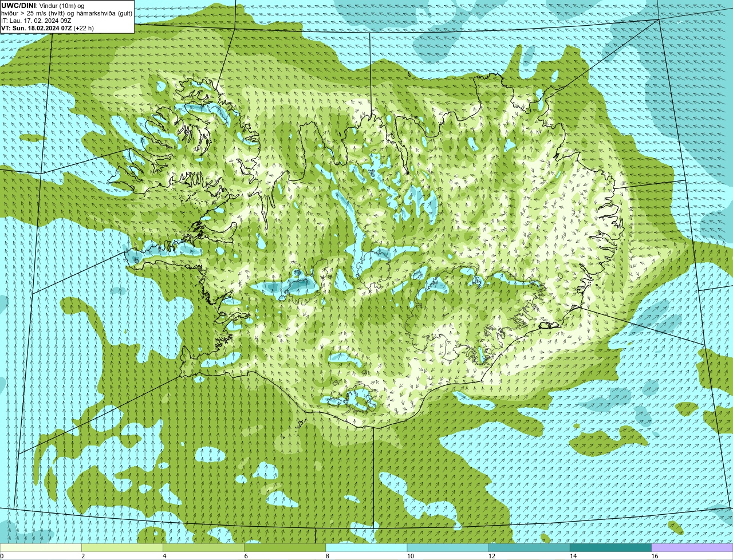Choose the teal 12–14 m/s legend swatch
Viewport: 733px width, 560px height.
(x=529, y=547)
